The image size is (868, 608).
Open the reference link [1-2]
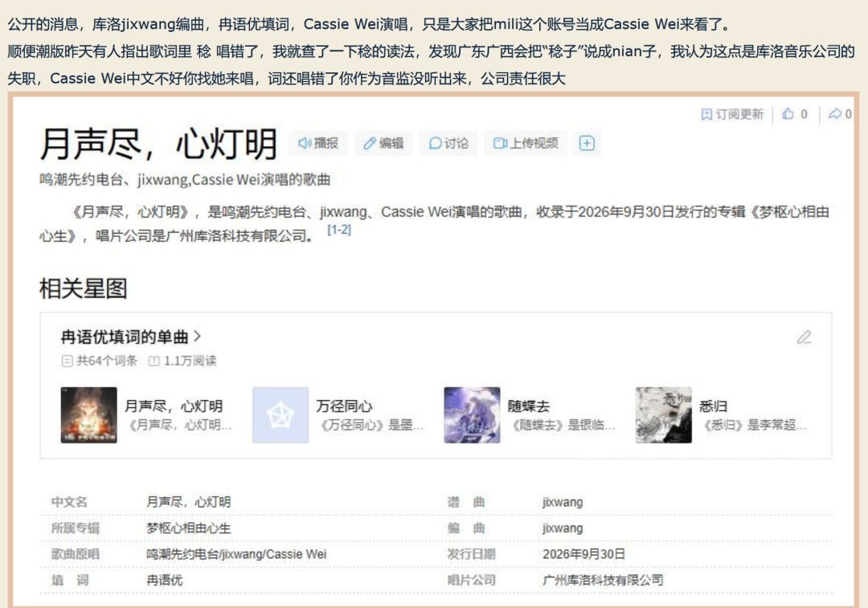tap(339, 229)
